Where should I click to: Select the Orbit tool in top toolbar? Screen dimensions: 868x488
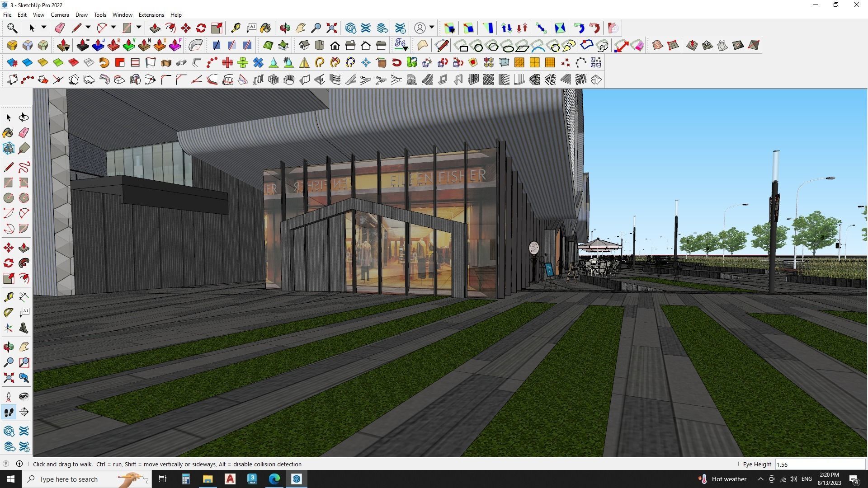(x=285, y=28)
